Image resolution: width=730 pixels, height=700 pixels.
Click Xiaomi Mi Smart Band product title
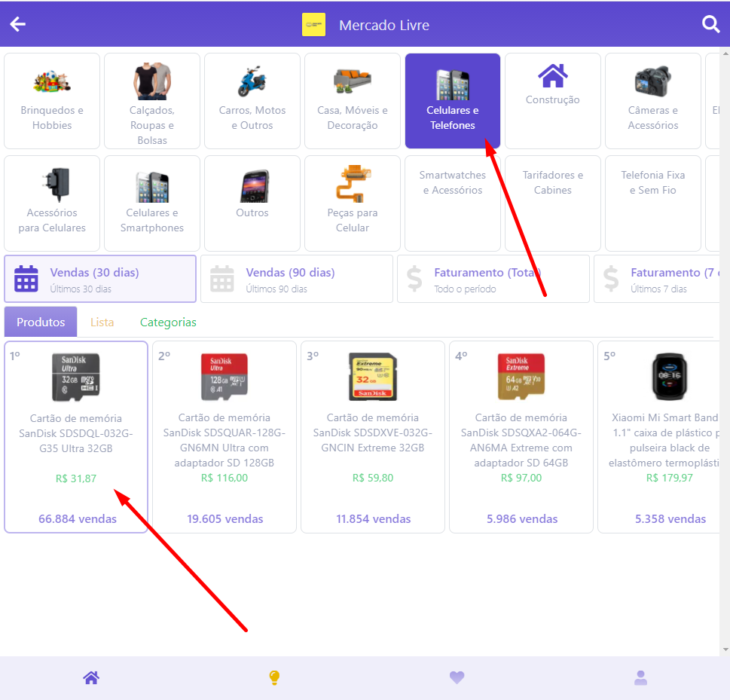[x=664, y=440]
